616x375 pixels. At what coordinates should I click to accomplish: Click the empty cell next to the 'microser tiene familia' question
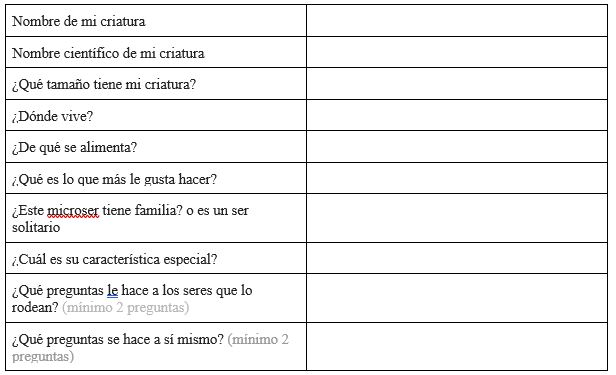click(457, 218)
